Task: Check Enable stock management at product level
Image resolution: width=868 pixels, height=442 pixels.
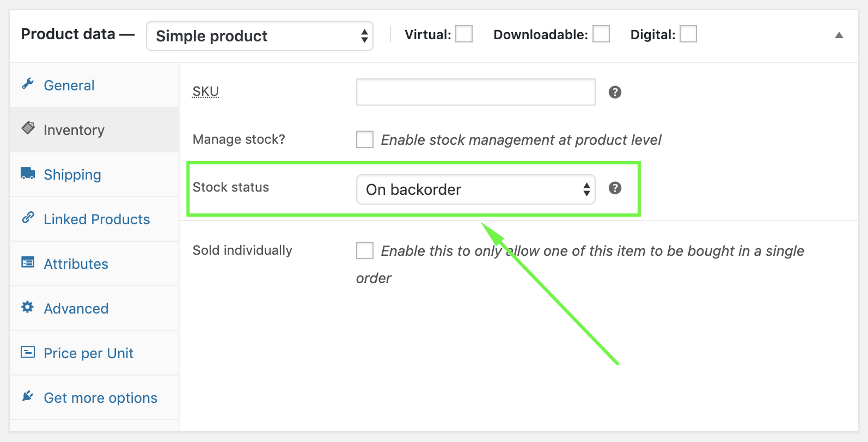Action: [x=365, y=139]
